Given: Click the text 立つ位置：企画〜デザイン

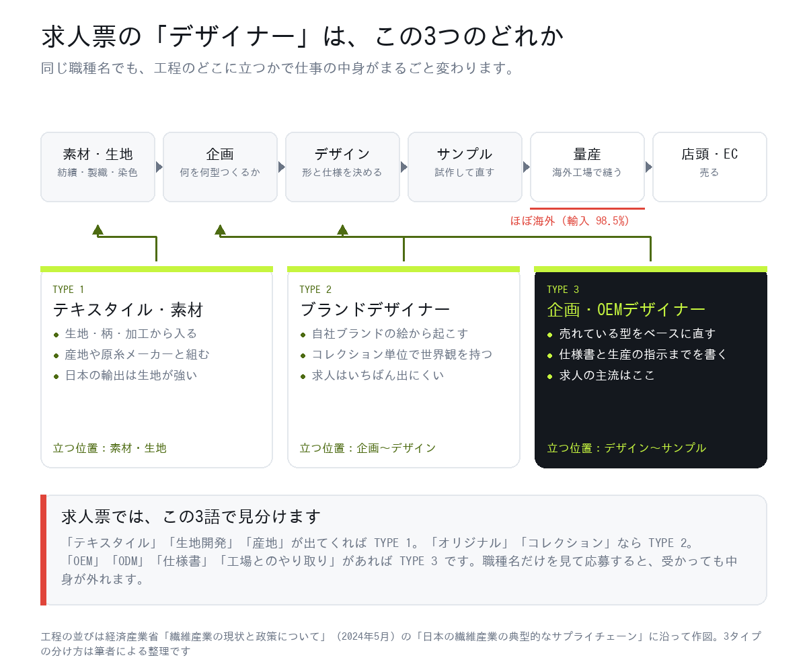Looking at the screenshot, I should coord(367,448).
